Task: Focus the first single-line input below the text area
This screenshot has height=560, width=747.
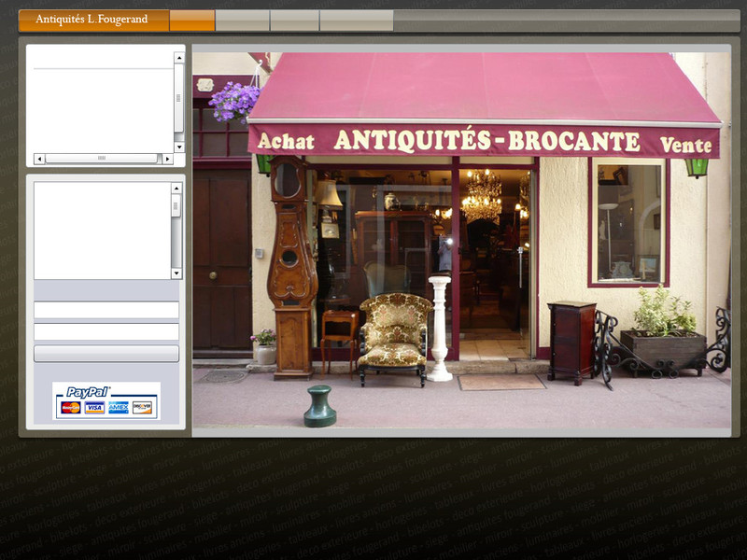Action: pos(106,310)
